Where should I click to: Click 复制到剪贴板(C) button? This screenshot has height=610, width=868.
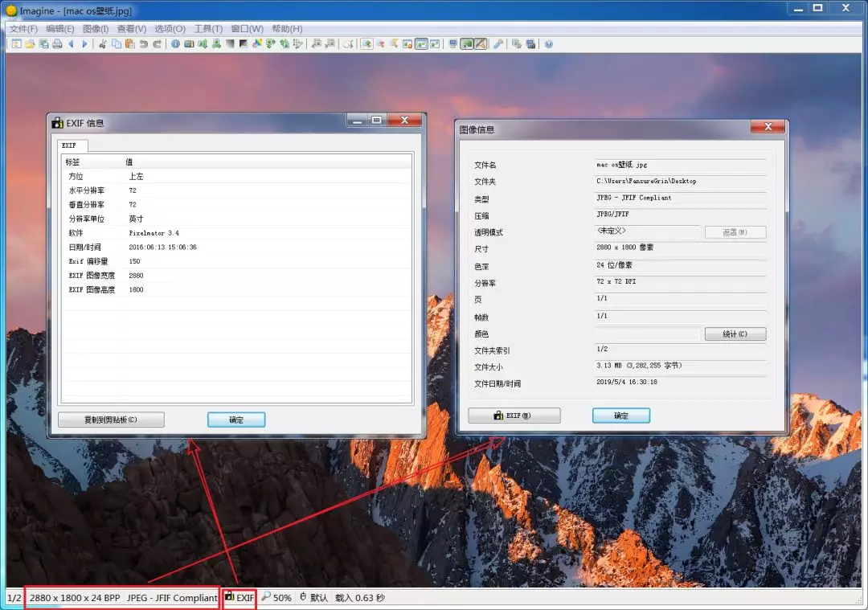click(x=111, y=420)
